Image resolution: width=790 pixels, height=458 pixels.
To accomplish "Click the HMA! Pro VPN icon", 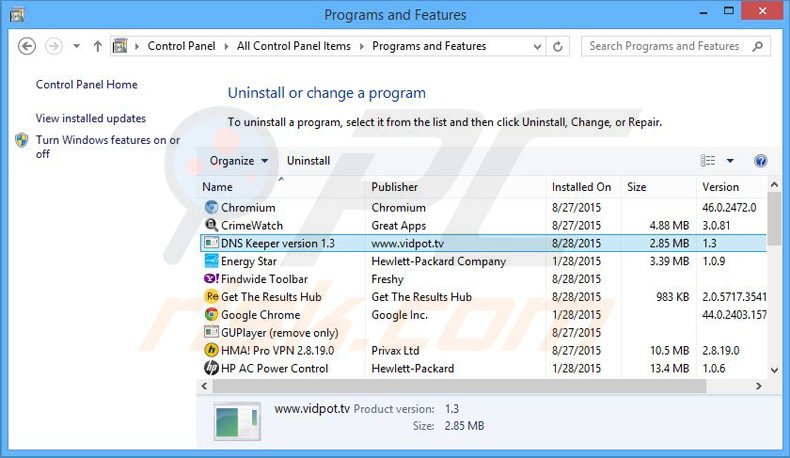I will coord(211,350).
